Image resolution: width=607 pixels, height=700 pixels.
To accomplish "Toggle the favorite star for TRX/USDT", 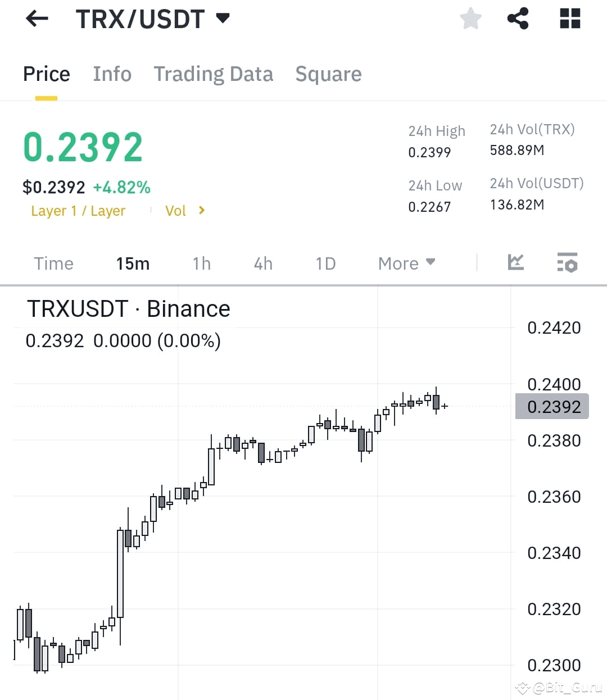I will pos(470,19).
